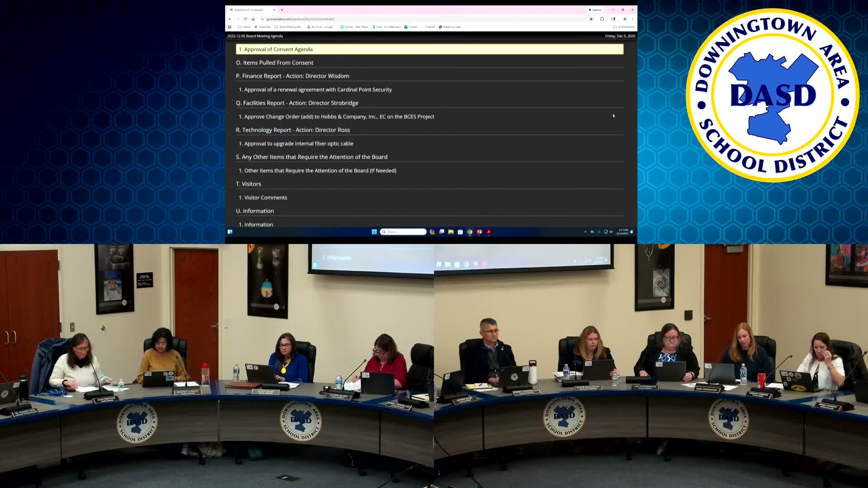This screenshot has height=488, width=868.
Task: Open the browser profile avatar icon
Action: pos(625,19)
